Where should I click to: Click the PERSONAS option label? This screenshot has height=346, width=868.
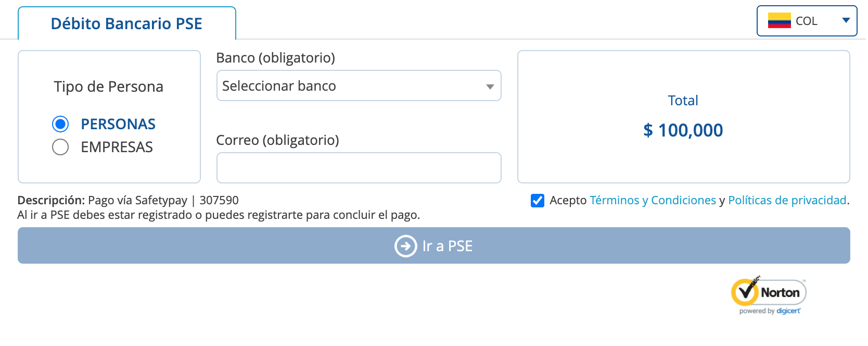118,125
